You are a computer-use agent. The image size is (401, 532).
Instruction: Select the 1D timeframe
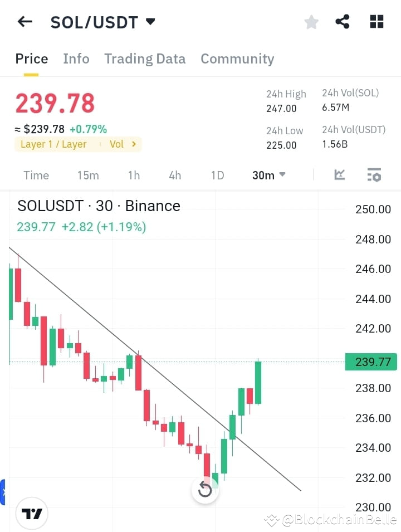tap(217, 175)
